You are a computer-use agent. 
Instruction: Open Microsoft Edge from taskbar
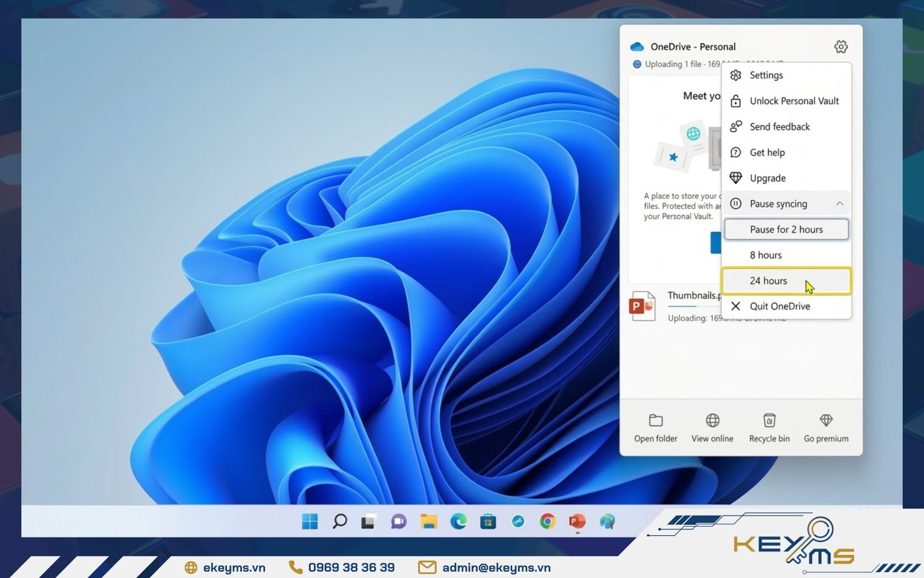pyautogui.click(x=459, y=521)
